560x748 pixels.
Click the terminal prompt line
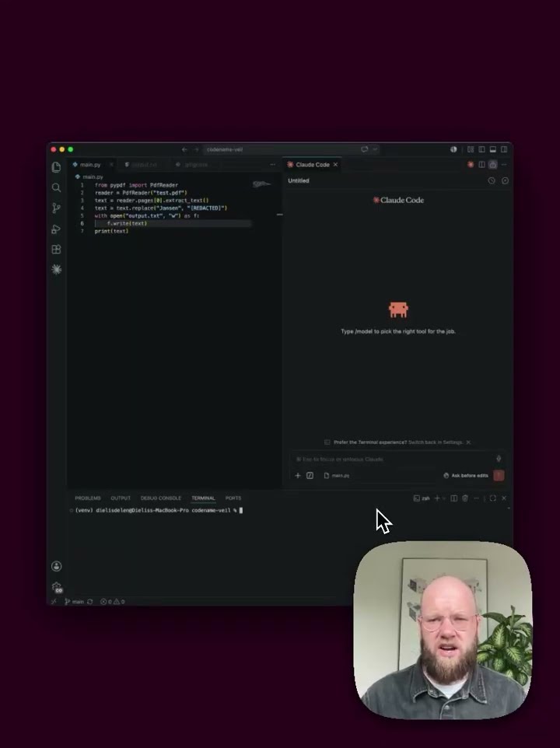click(x=159, y=510)
